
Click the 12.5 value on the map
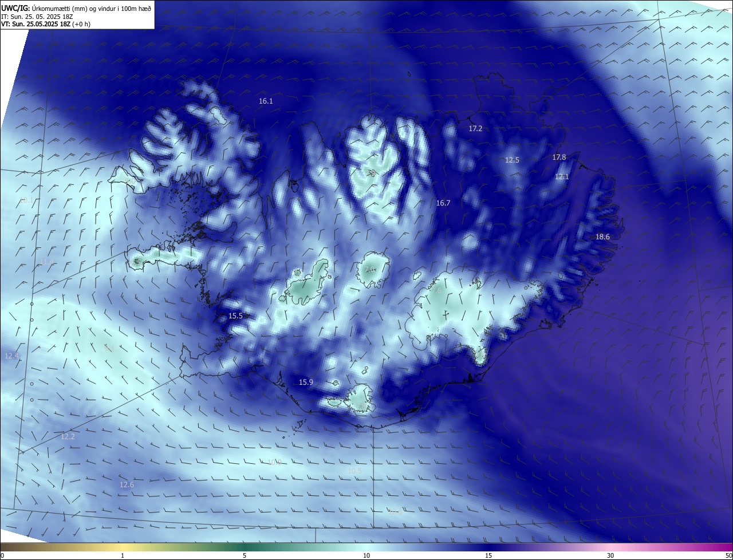point(512,160)
